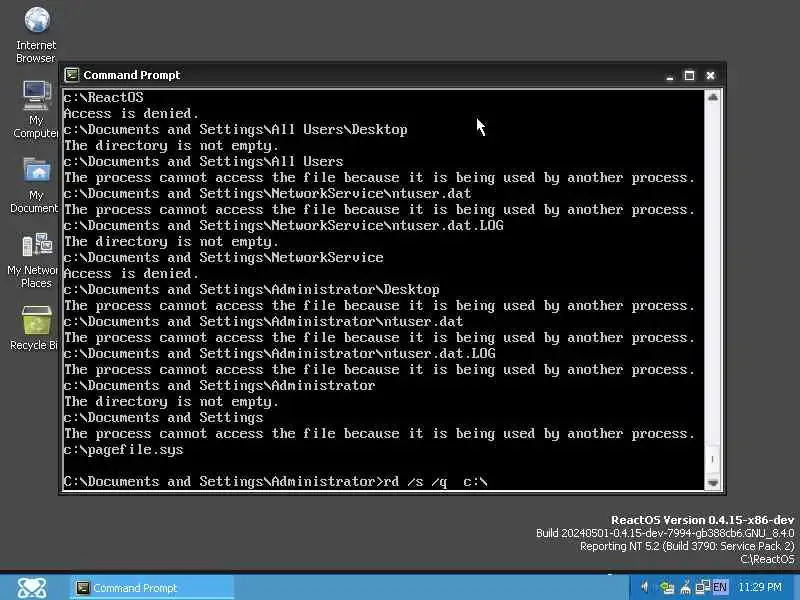Click the 'Reporting NT 5.2' desktop text

tap(687, 546)
